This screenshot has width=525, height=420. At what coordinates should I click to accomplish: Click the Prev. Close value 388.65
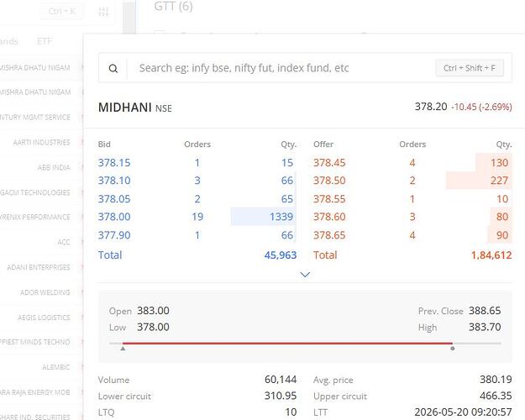(x=485, y=311)
